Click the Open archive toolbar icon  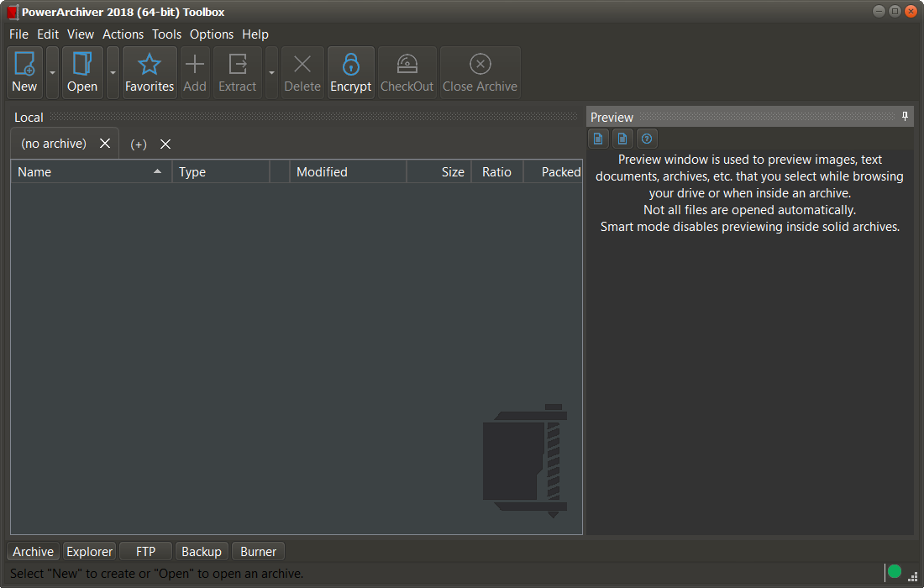point(82,72)
